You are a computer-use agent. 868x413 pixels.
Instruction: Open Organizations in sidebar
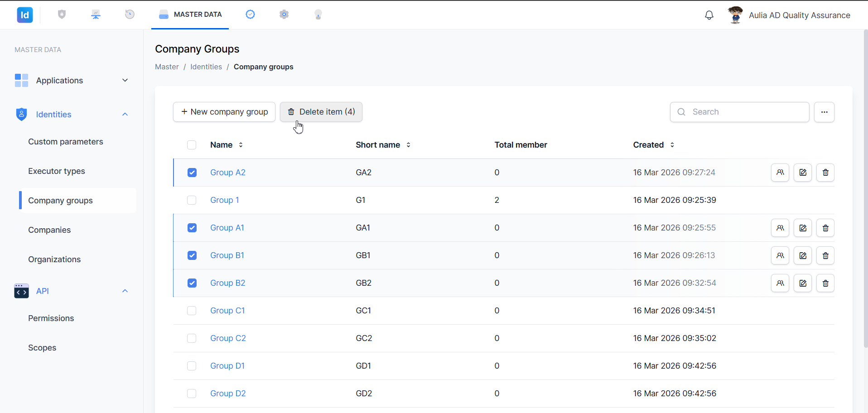54,259
